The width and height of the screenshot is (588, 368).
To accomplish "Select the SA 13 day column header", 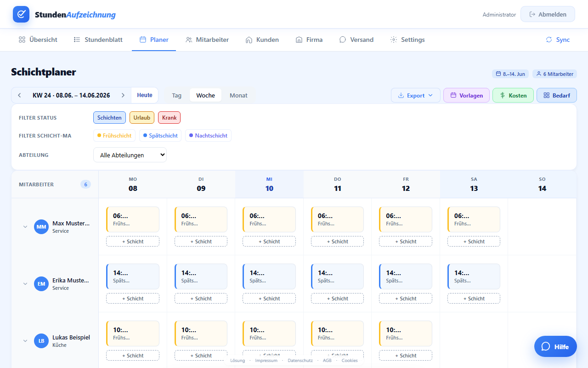I will pyautogui.click(x=474, y=184).
